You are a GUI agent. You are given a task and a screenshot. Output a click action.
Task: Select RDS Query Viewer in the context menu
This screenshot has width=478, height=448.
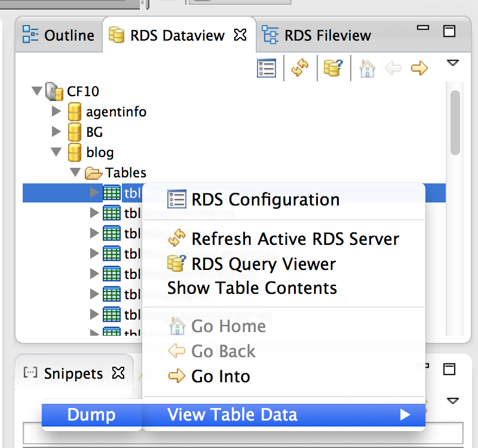coord(284,263)
